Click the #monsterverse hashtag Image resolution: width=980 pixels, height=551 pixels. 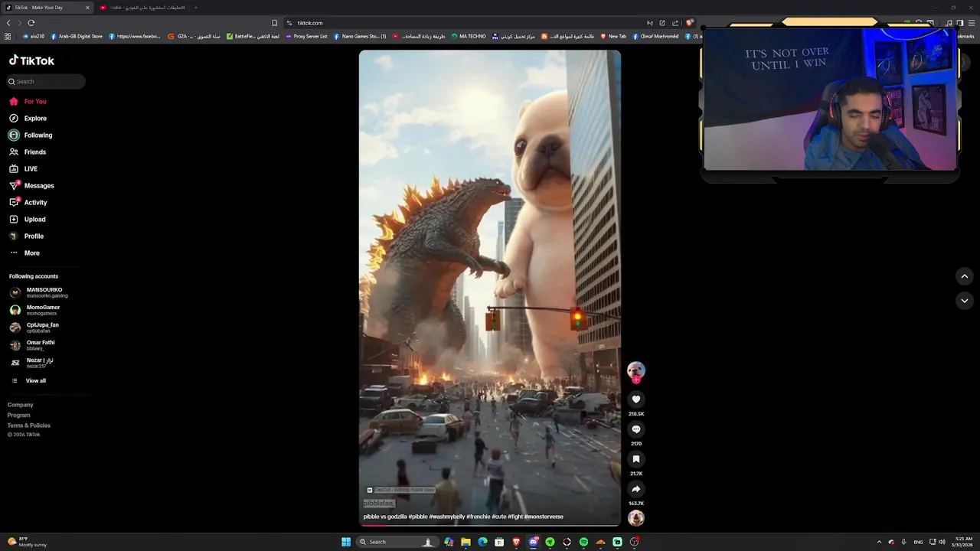[544, 517]
